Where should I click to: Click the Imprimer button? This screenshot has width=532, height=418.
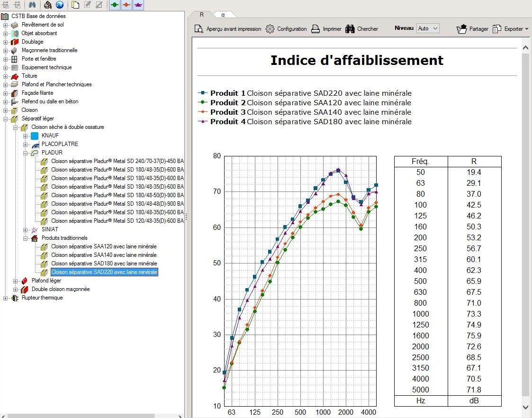point(326,29)
